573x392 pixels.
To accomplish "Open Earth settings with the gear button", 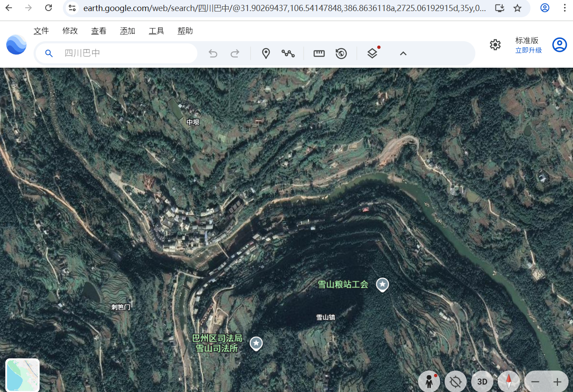I will pyautogui.click(x=495, y=45).
